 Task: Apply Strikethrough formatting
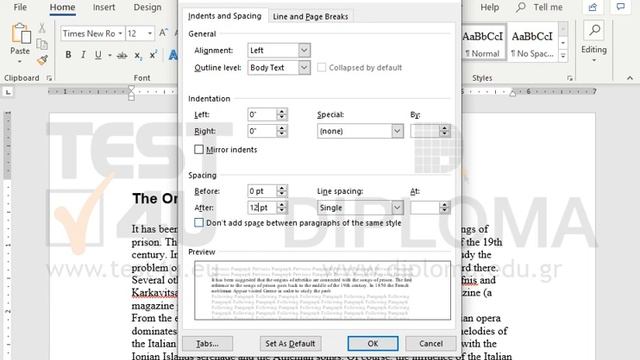tap(122, 55)
